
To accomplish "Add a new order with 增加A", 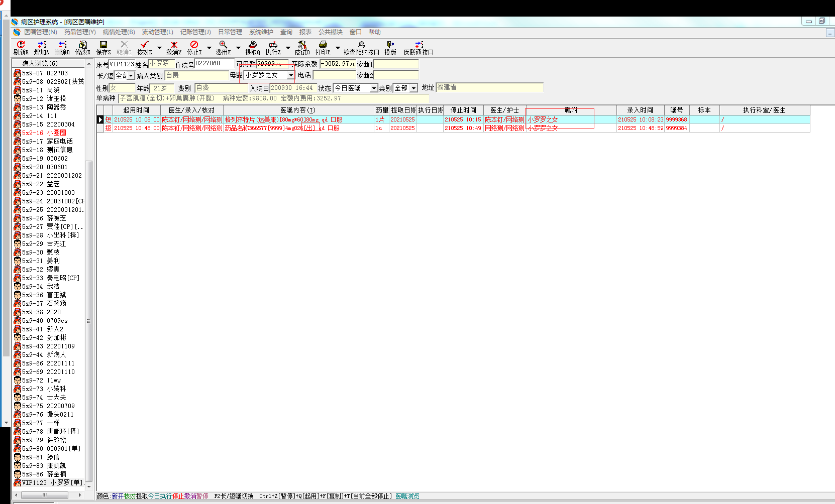I will point(42,48).
